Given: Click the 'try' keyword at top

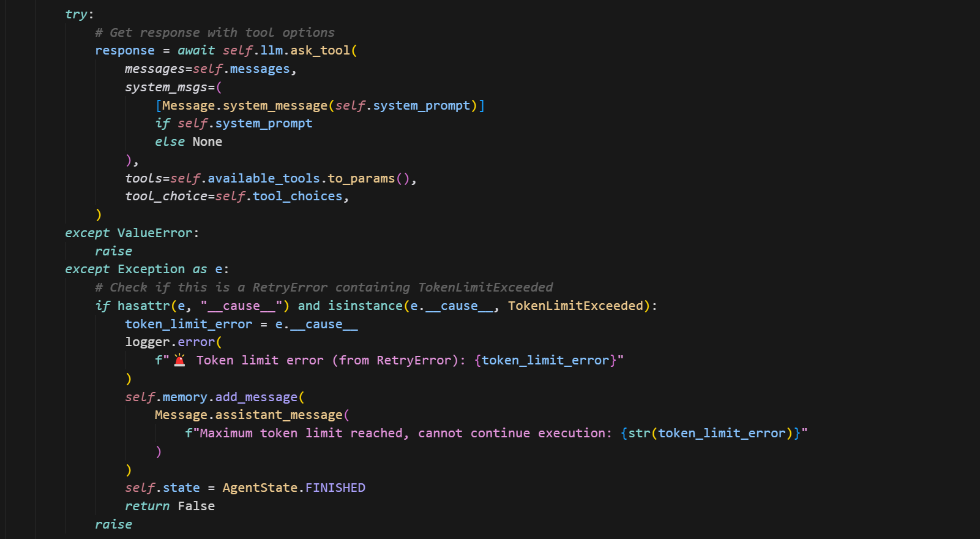Looking at the screenshot, I should (x=76, y=14).
